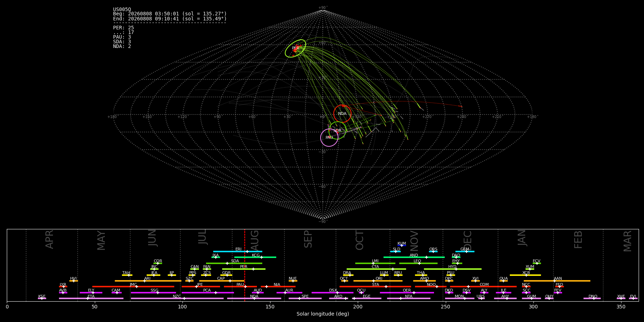Click the AND shower bar in November

[x=414, y=257]
